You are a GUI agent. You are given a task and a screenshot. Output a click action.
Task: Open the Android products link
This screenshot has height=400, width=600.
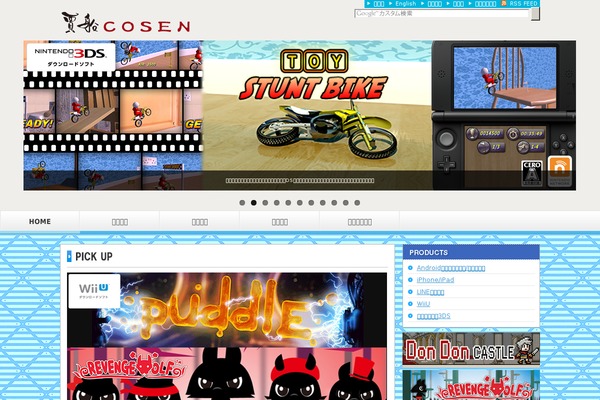[451, 268]
